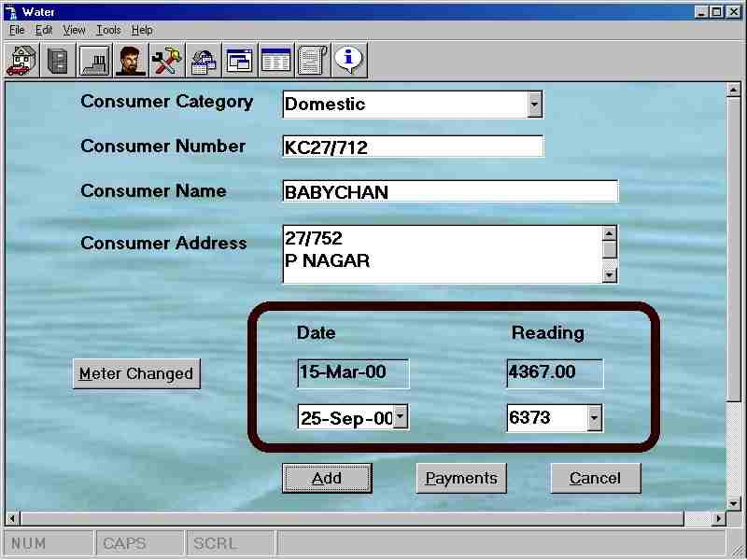Viewport: 747px width, 560px height.
Task: Open the document report scroll icon
Action: [x=312, y=61]
